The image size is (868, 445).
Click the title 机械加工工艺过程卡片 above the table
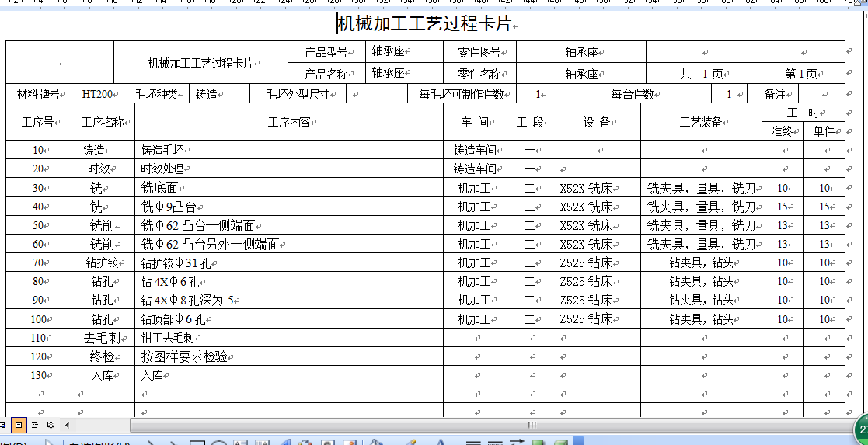(x=424, y=24)
